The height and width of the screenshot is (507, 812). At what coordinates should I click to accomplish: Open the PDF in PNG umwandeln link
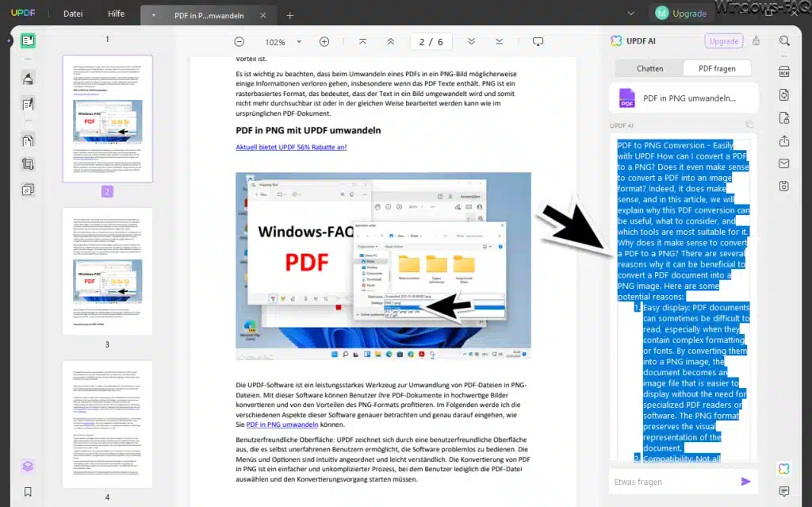click(x=282, y=424)
